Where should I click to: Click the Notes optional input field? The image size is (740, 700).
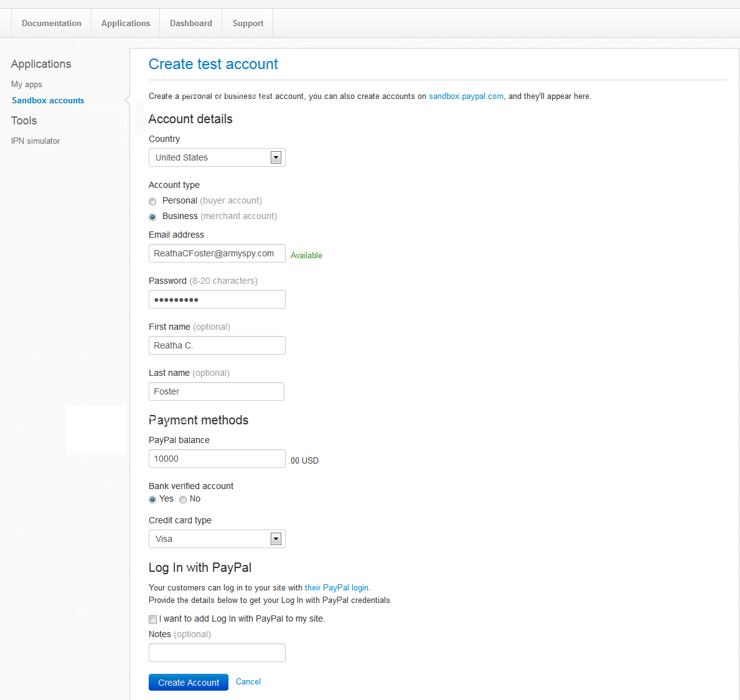217,653
